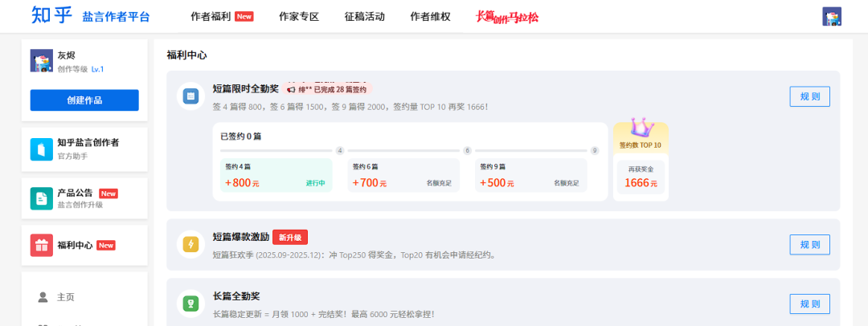Click 短篇限时全勤奖 title
868x326 pixels.
(x=245, y=88)
